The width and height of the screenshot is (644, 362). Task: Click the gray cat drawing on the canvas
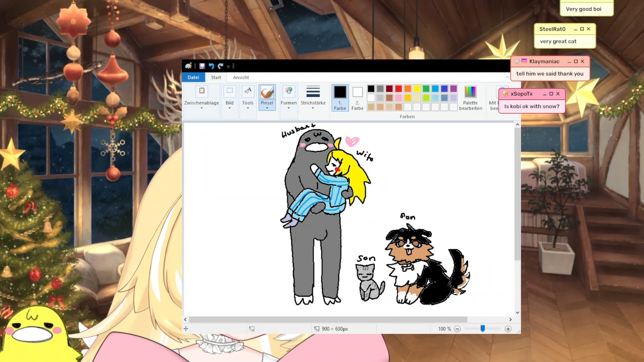[x=370, y=282]
